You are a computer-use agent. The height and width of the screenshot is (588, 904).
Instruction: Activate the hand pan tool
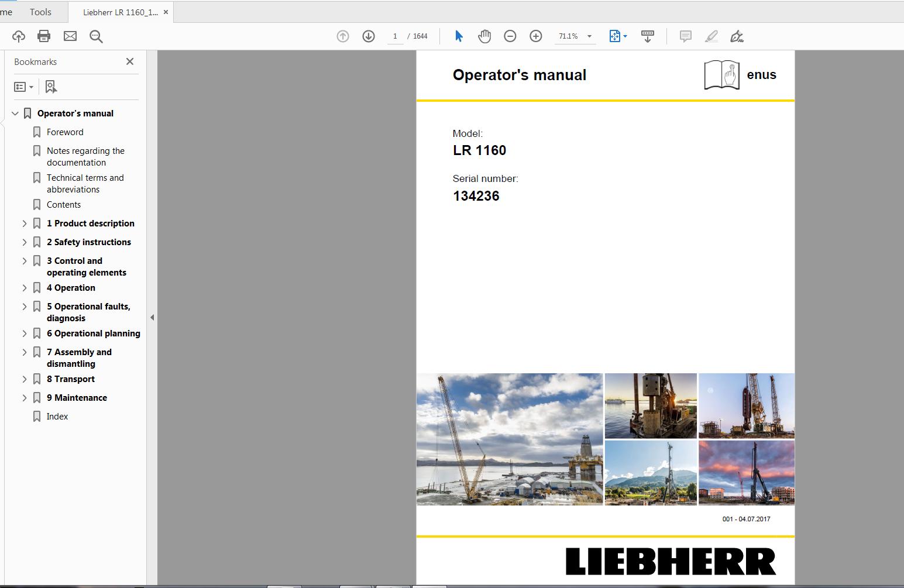point(484,36)
